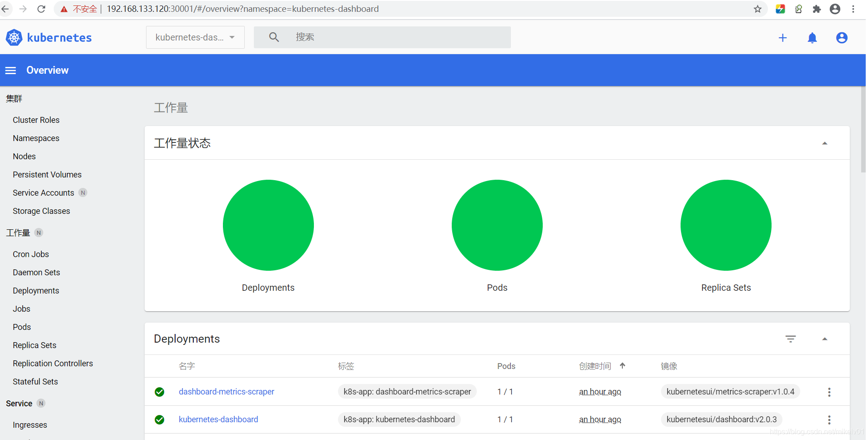
Task: Open the browser extensions puzzle icon
Action: [817, 9]
